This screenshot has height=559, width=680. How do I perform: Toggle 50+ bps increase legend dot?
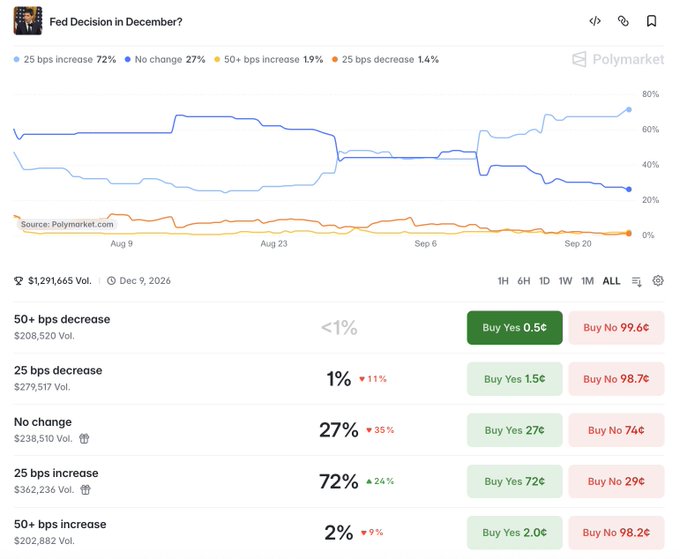click(x=217, y=59)
